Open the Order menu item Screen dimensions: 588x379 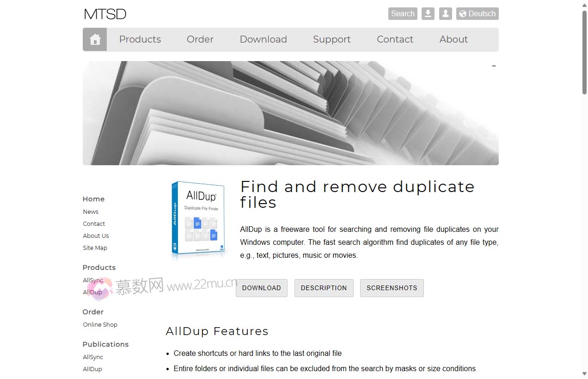pyautogui.click(x=200, y=39)
